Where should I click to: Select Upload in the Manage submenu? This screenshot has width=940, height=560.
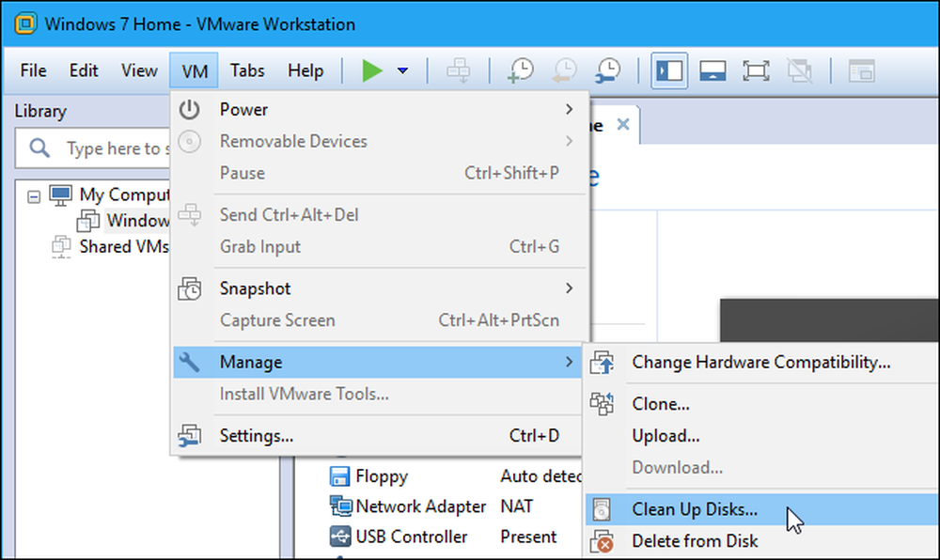[x=761, y=436]
